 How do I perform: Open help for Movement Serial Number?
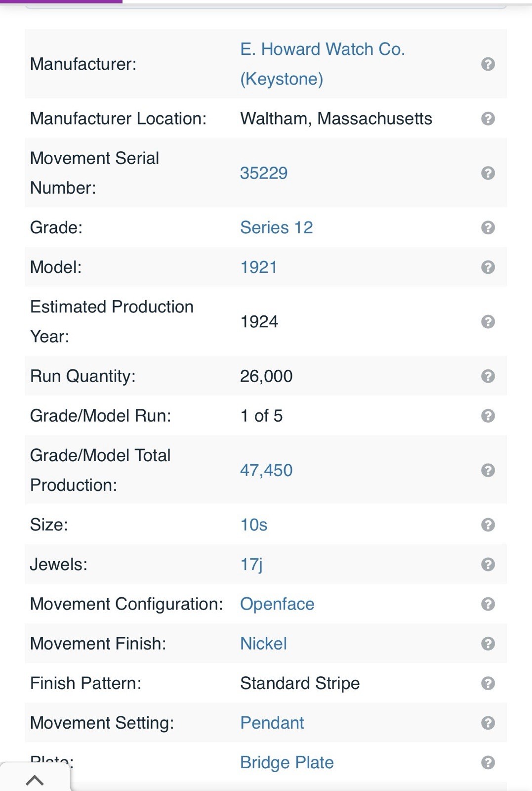[x=488, y=173]
